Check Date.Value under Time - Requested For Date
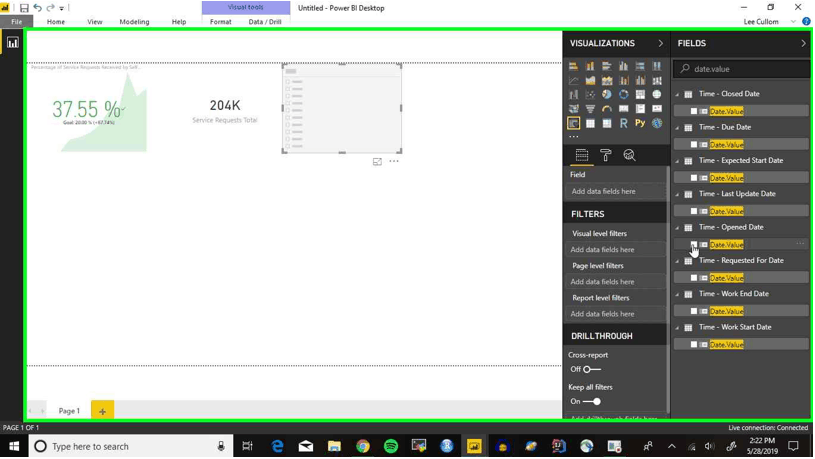Viewport: 815px width, 459px height. (x=693, y=278)
